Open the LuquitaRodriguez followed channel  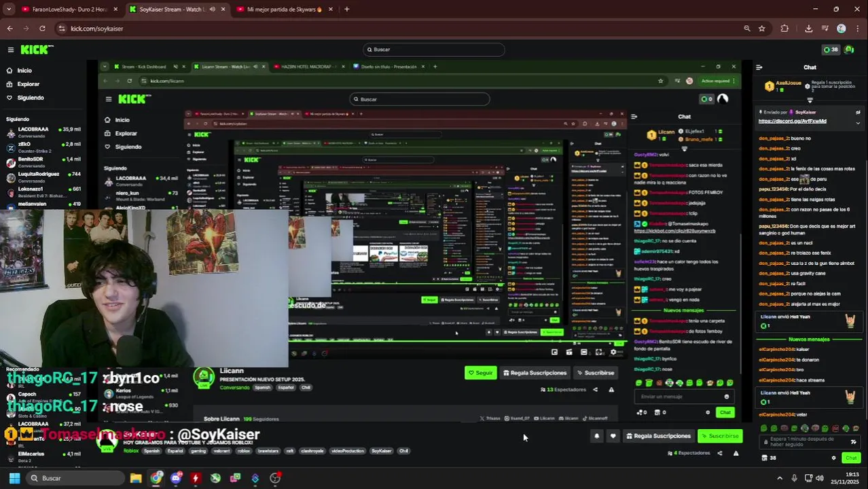click(43, 177)
